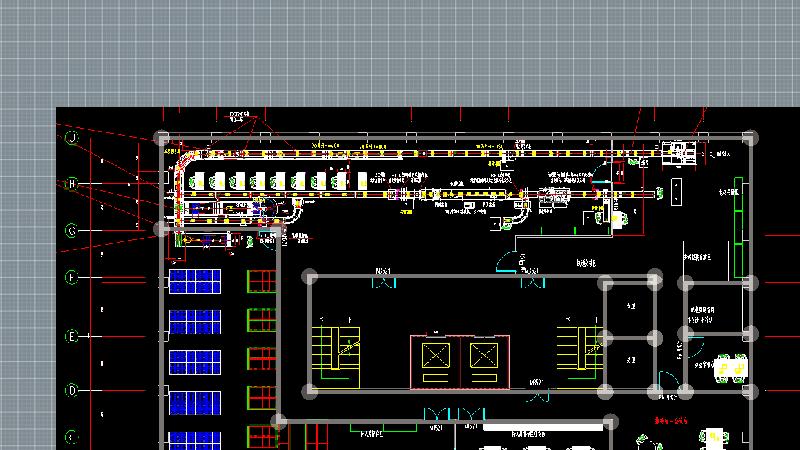Image resolution: width=800 pixels, height=450 pixels.
Task: Select the grid axis bubble labeled H
Action: tap(72, 184)
